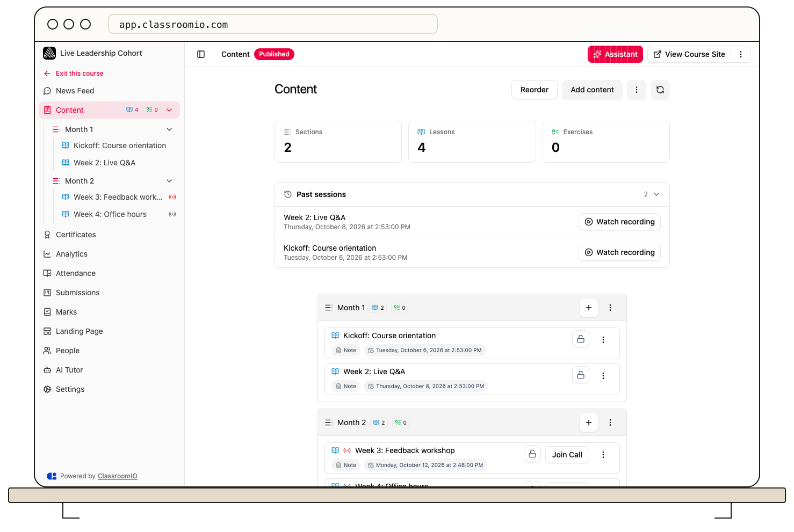
Task: Join Call for Week 3: Feedback workshop
Action: point(567,455)
